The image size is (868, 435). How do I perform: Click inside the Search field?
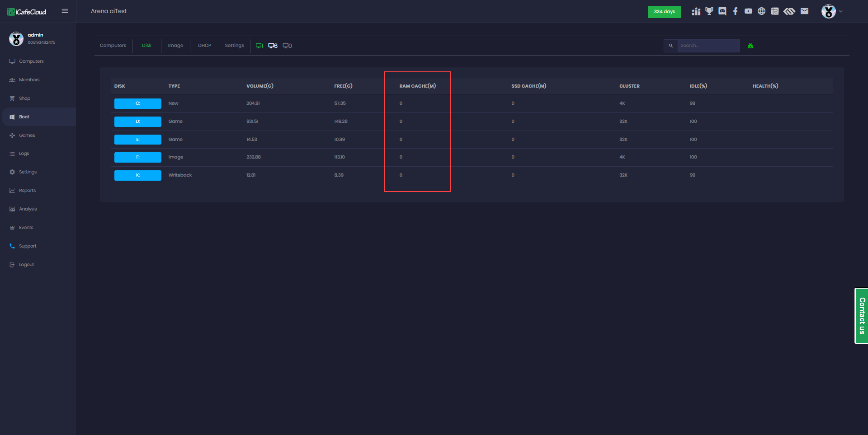pos(708,45)
